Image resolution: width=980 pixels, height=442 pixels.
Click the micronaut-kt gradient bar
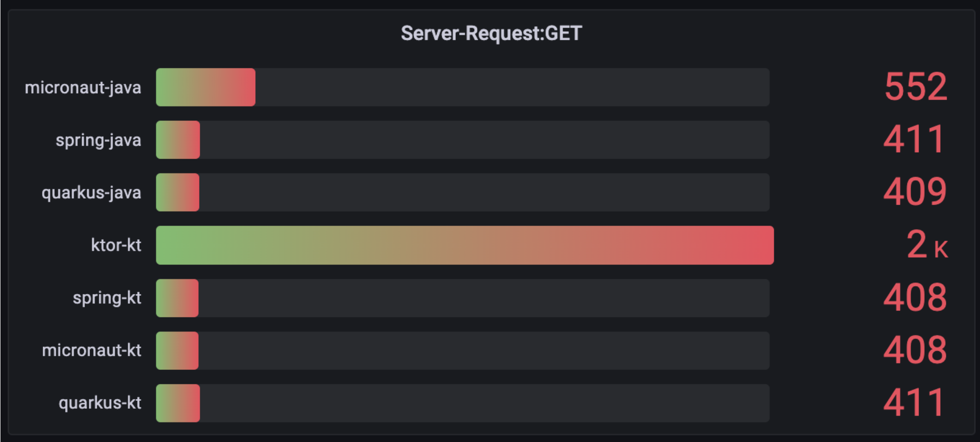pyautogui.click(x=177, y=351)
